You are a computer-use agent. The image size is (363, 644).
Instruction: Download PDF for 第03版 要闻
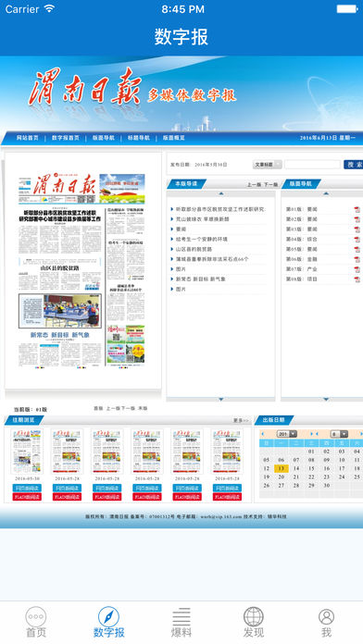(357, 229)
